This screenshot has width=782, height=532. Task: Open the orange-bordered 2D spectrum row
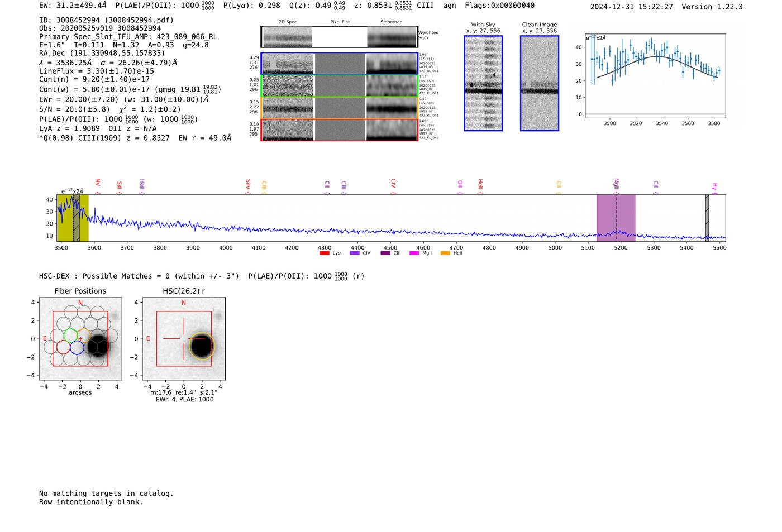[x=340, y=108]
